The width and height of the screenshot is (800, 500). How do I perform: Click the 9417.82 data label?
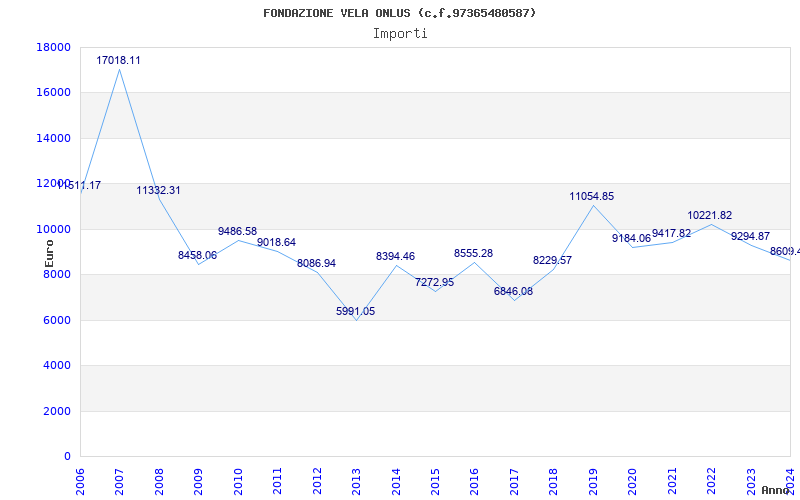pyautogui.click(x=671, y=234)
